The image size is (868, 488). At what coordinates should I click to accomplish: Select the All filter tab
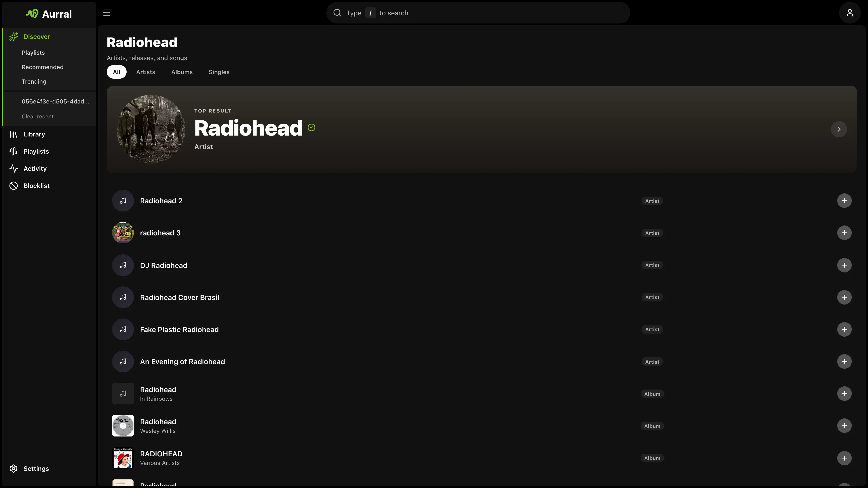[x=117, y=72]
